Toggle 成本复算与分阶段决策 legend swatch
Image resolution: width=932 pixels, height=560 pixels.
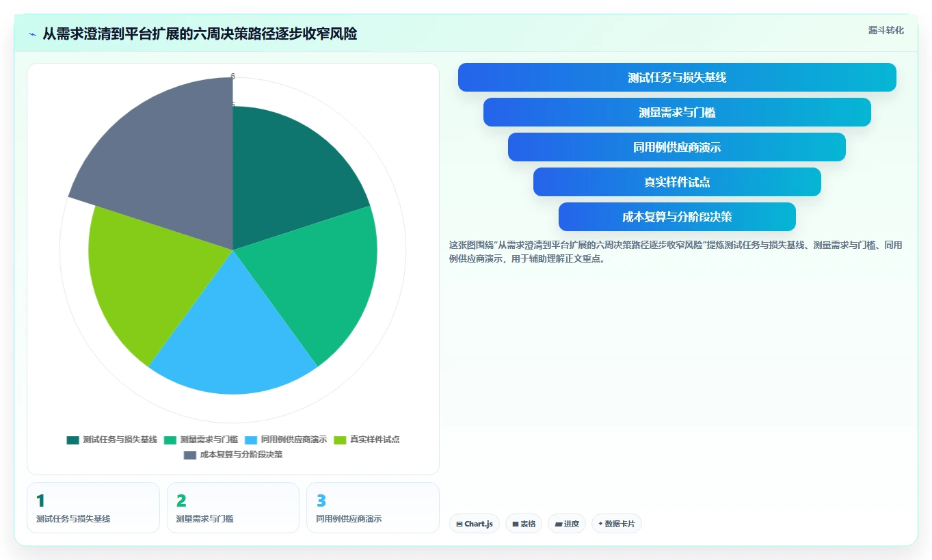point(190,455)
